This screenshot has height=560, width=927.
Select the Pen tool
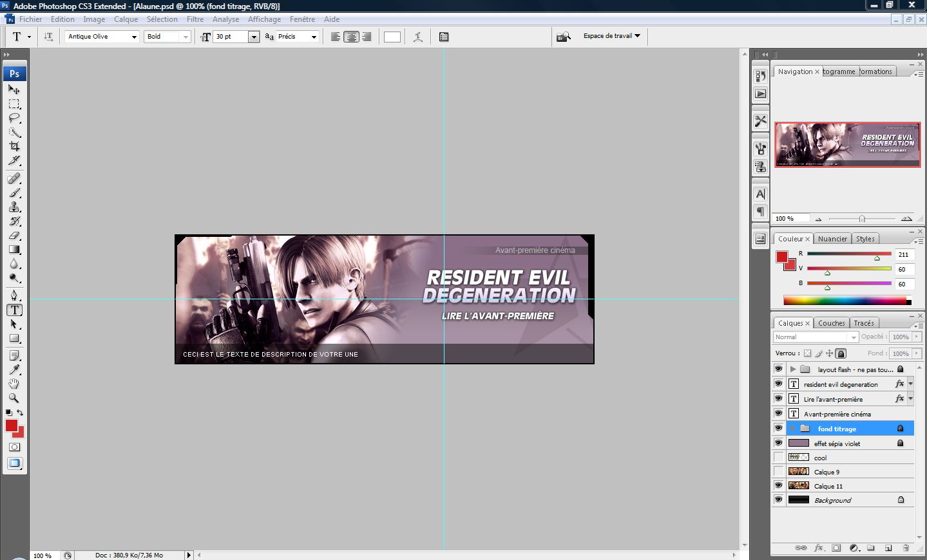coord(14,295)
